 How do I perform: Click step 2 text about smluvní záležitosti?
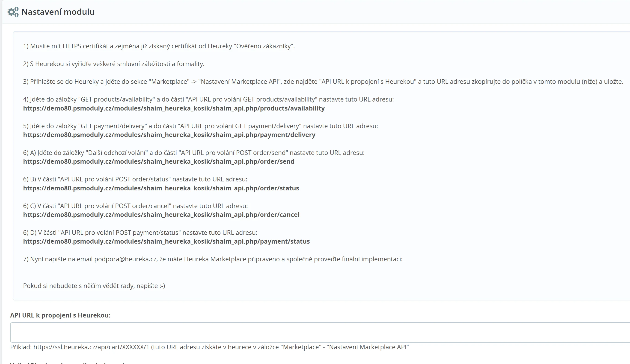point(114,64)
